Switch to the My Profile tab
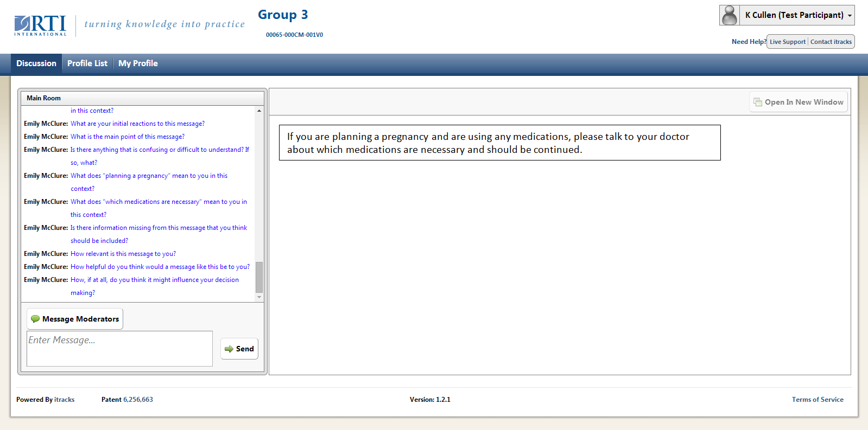The image size is (868, 430). click(138, 63)
